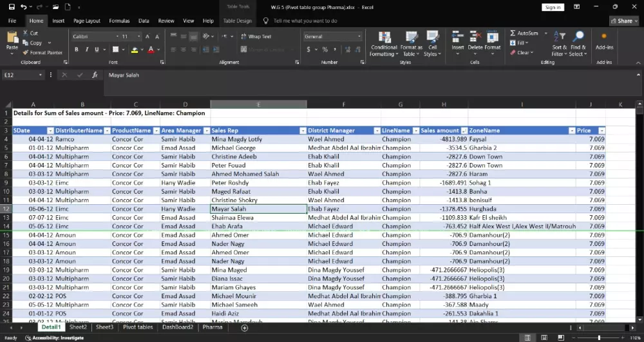Click the Percent Style icon
Image resolution: width=644 pixels, height=342 pixels.
pyautogui.click(x=325, y=49)
